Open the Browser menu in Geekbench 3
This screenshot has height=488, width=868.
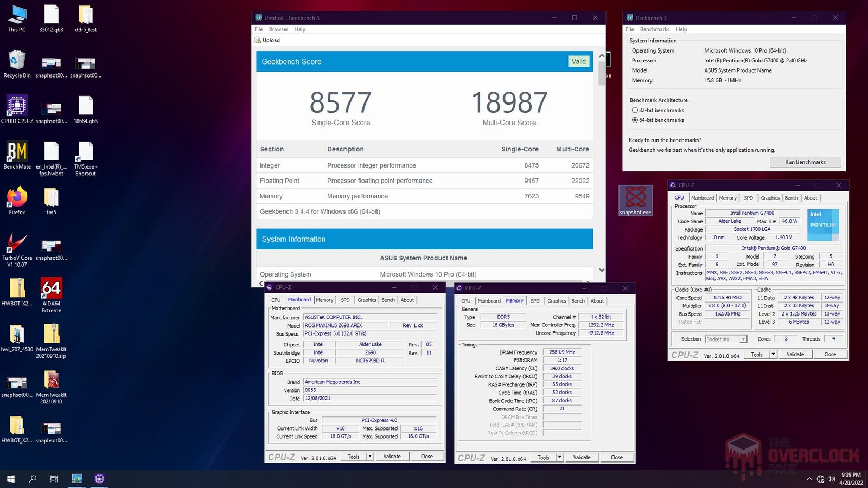coord(278,29)
